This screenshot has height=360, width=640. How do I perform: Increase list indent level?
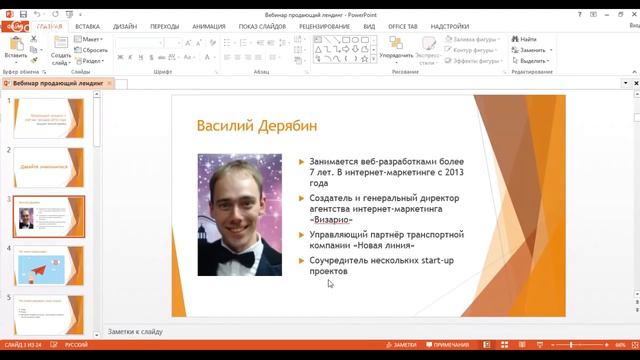coord(271,43)
